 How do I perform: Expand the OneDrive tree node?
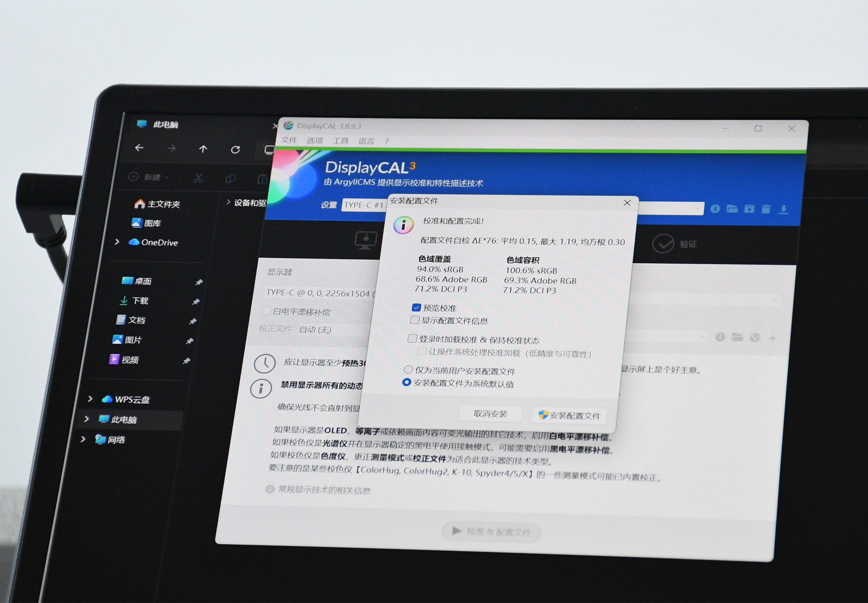[117, 242]
